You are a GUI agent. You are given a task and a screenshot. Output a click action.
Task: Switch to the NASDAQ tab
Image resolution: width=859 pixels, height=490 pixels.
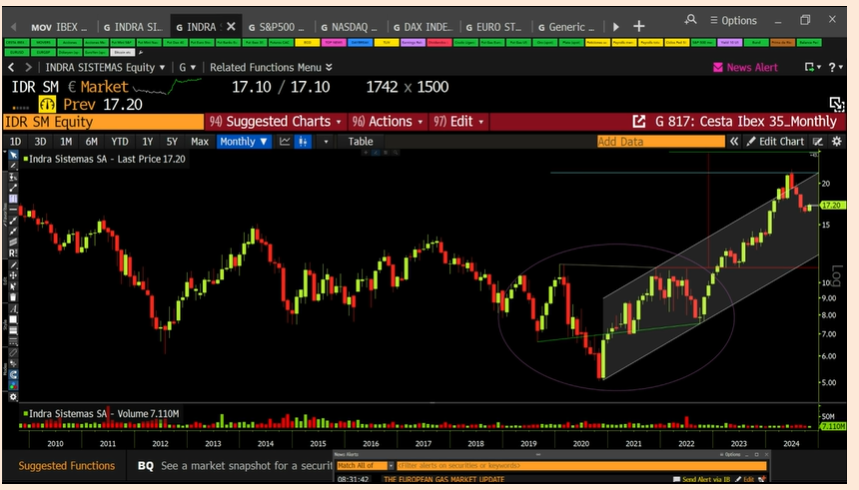[349, 26]
